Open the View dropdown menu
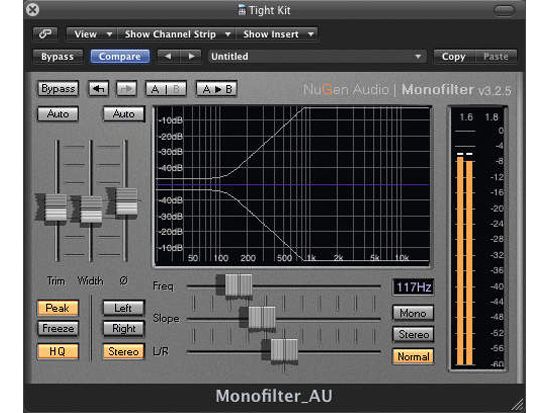 point(92,34)
